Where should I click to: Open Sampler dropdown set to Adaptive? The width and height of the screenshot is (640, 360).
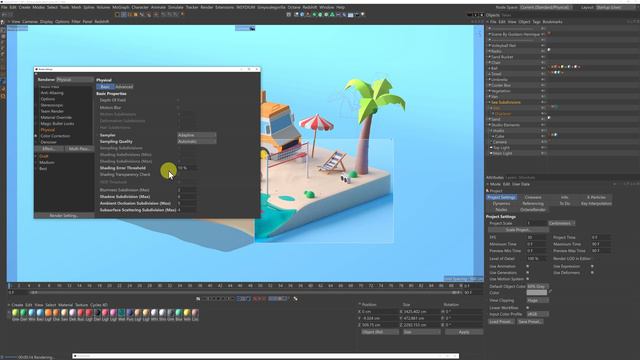click(197, 135)
